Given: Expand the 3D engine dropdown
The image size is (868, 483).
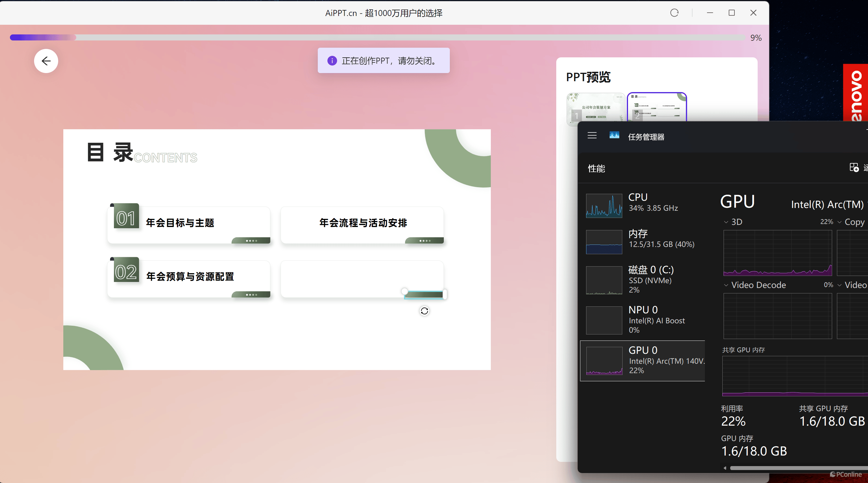Looking at the screenshot, I should click(x=727, y=222).
